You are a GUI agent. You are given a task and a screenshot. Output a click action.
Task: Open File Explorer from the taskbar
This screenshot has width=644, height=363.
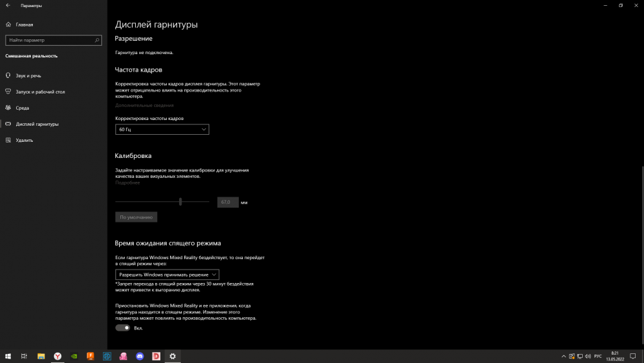pos(41,357)
